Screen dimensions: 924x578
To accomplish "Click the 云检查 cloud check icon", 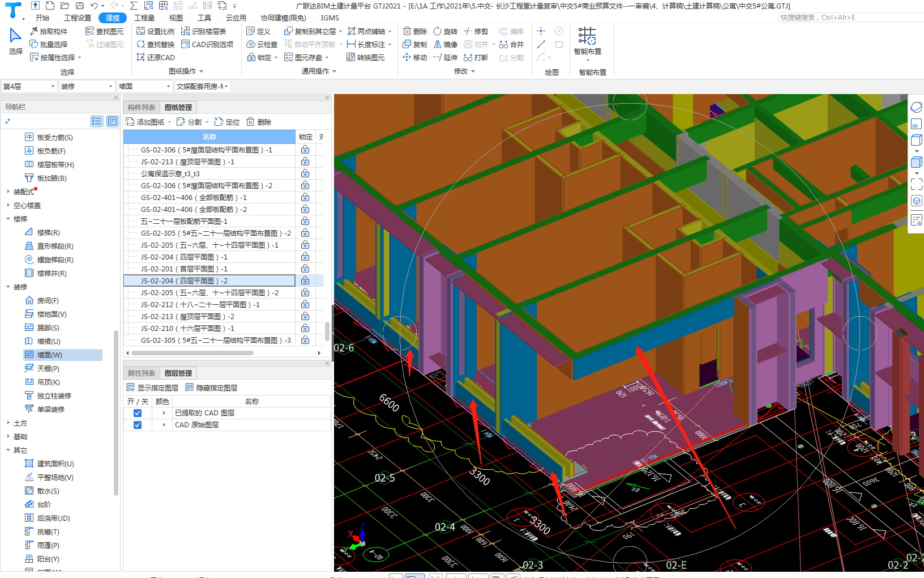I will (x=251, y=44).
